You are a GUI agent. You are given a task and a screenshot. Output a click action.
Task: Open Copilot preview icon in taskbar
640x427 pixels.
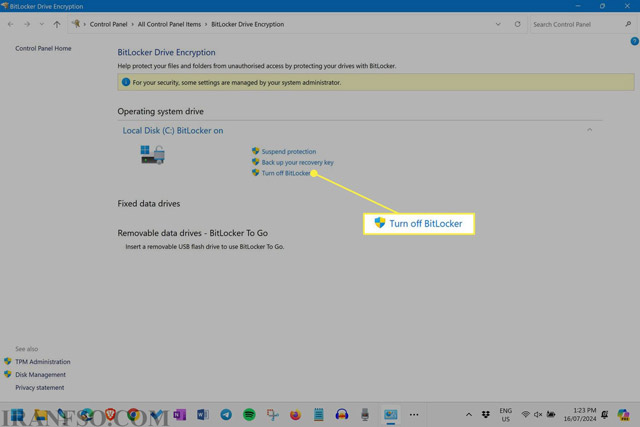pyautogui.click(x=623, y=415)
